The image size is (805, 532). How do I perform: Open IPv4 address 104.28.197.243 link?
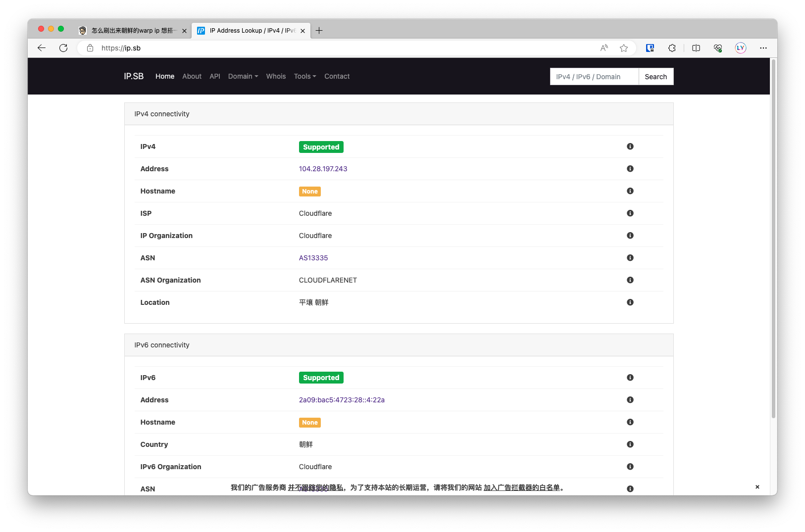click(x=323, y=169)
